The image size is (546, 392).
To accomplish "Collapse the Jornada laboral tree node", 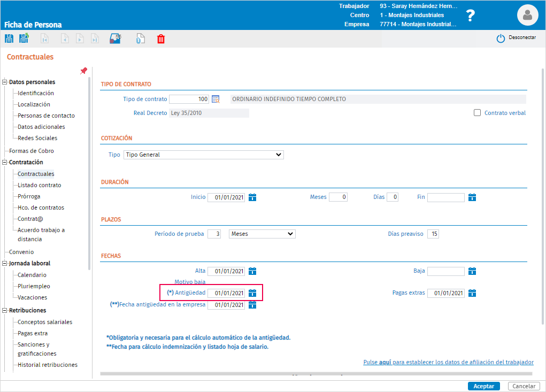I will click(5, 264).
